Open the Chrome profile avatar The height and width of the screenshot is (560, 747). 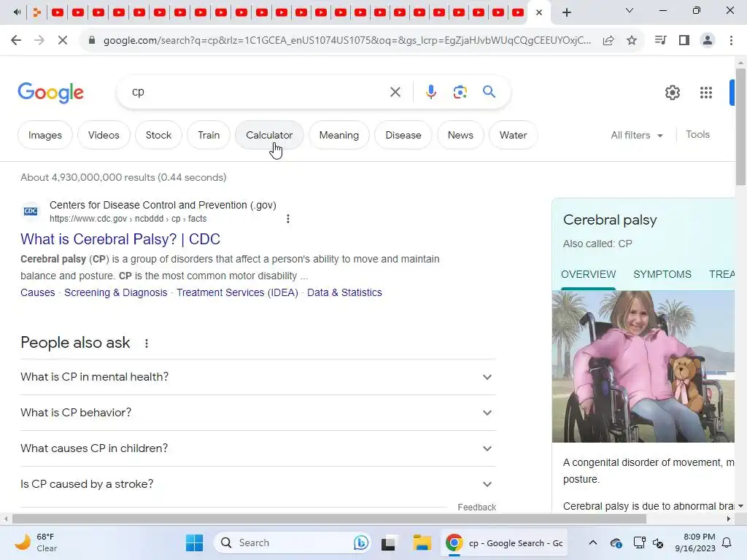[708, 41]
